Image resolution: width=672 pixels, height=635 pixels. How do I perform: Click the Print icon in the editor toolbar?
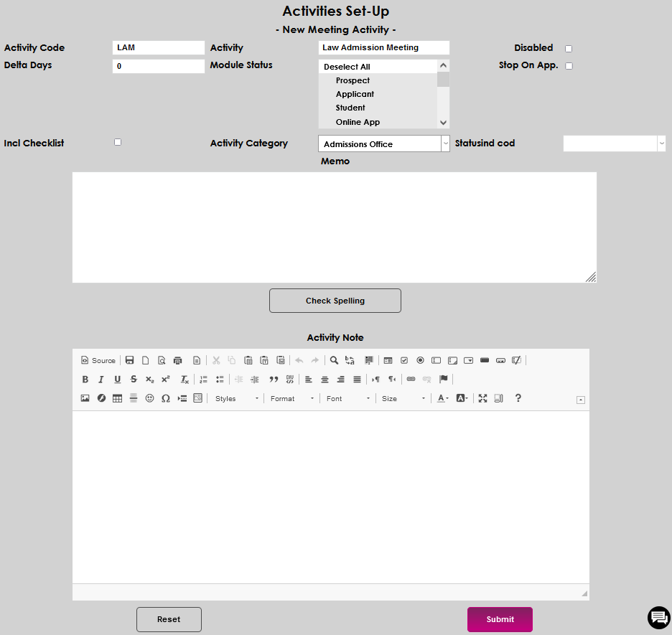(178, 360)
